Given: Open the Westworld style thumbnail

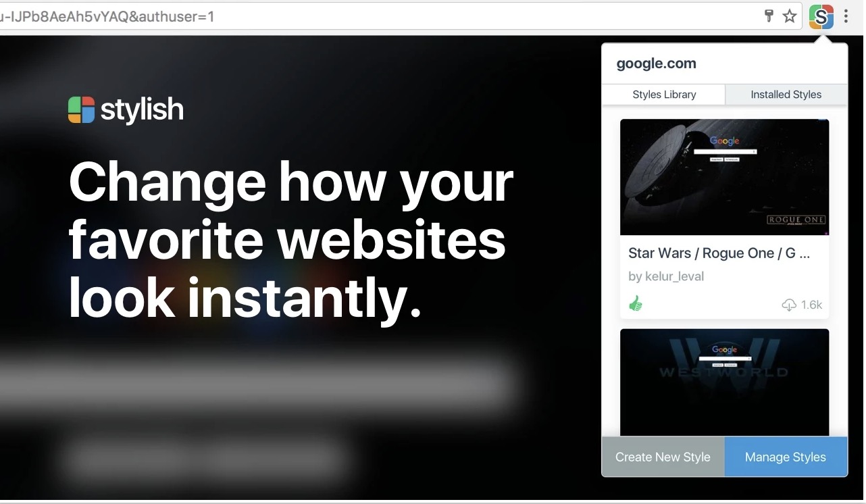Looking at the screenshot, I should click(x=724, y=382).
